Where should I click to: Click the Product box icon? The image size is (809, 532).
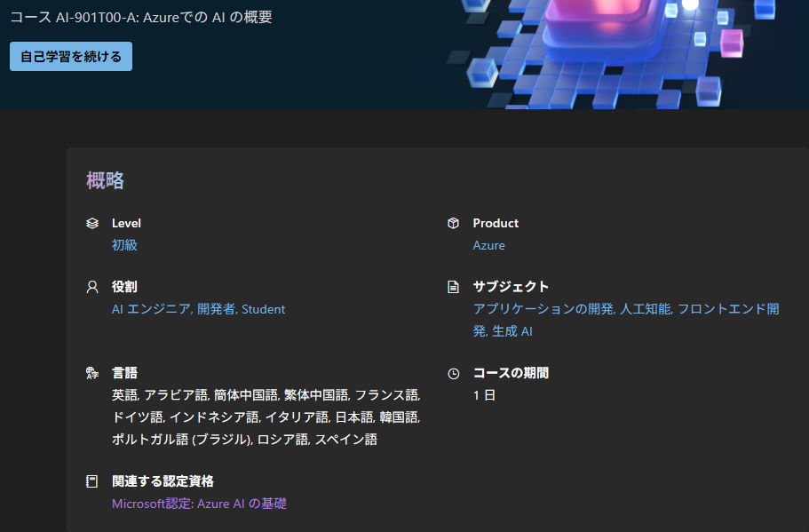[453, 223]
